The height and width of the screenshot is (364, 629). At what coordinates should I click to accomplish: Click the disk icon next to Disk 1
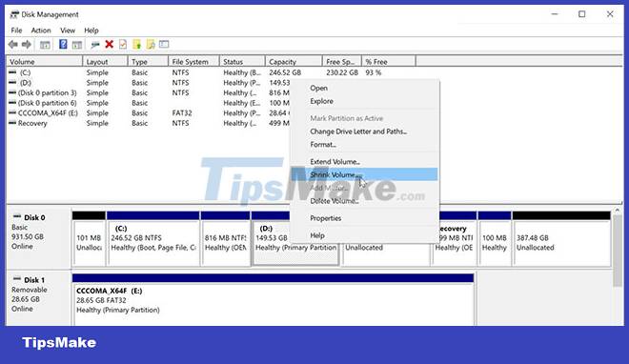coord(17,279)
